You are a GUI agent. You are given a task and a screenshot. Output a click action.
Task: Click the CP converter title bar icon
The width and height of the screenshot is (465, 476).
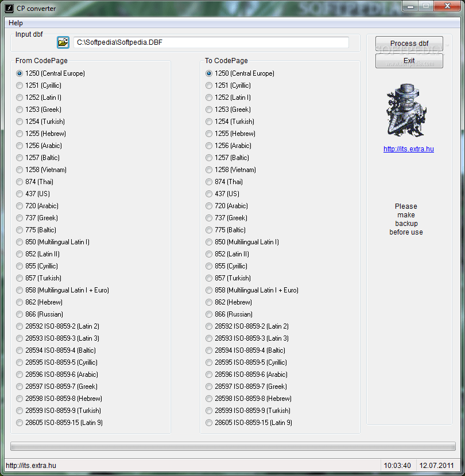[x=7, y=8]
